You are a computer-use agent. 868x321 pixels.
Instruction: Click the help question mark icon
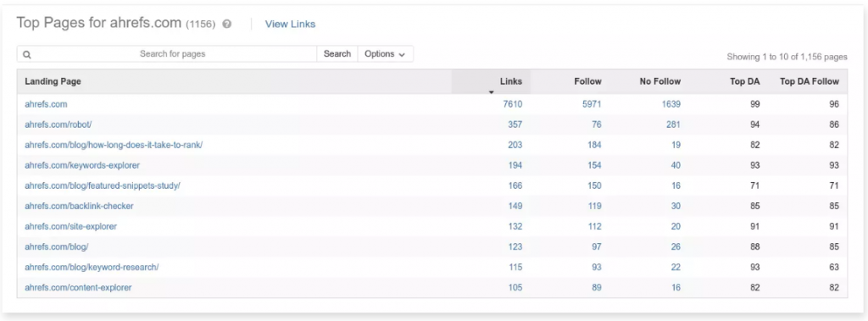click(x=227, y=25)
